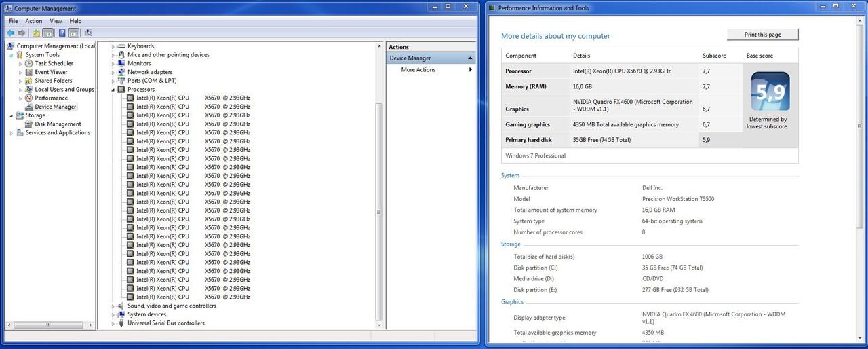Expand the Network adapters node arrow
Viewport: 868px width, 349px height.
[x=114, y=72]
